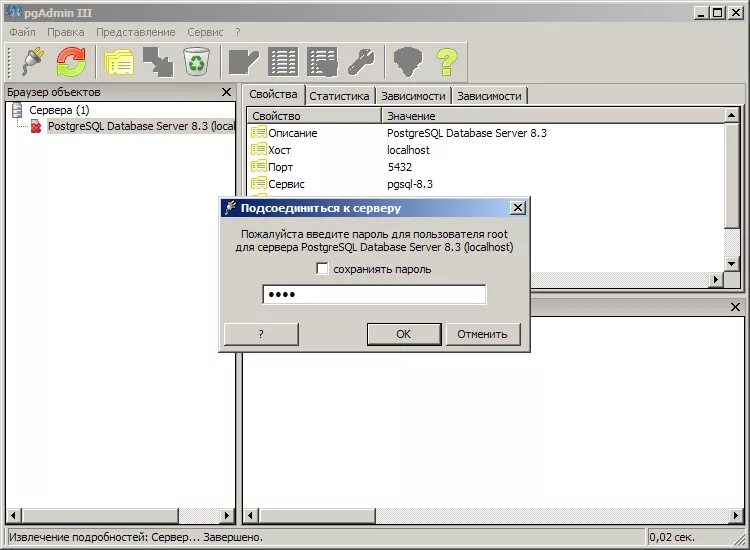Click the filtered data view icon

pos(322,62)
